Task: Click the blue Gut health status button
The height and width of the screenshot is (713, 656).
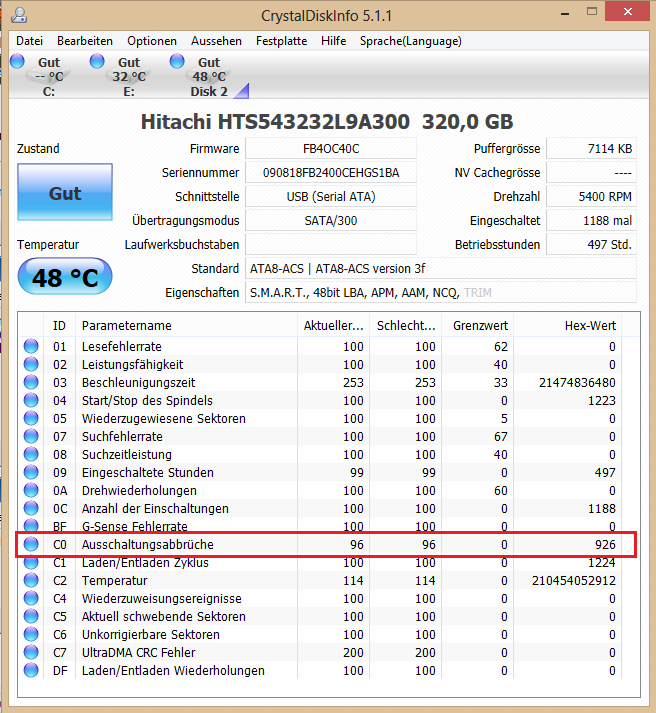Action: point(65,192)
